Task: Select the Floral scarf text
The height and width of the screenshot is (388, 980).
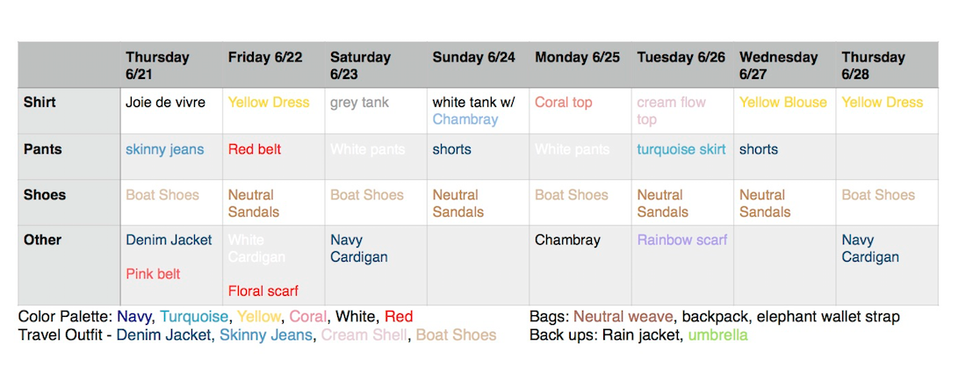Action: [x=263, y=291]
